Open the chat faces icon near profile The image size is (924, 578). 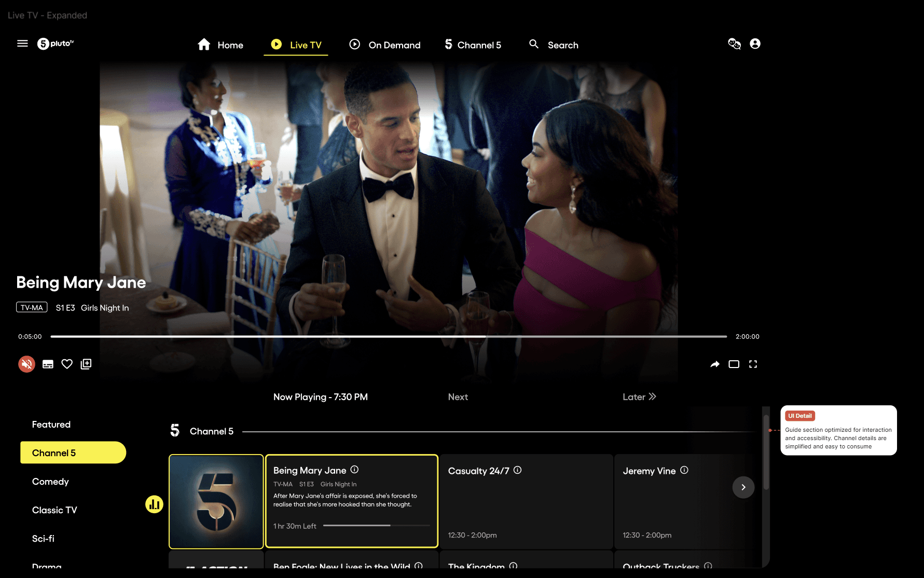click(735, 44)
